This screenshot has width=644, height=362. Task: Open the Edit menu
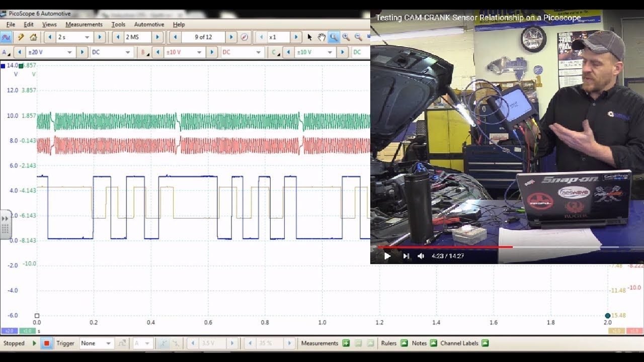point(29,24)
